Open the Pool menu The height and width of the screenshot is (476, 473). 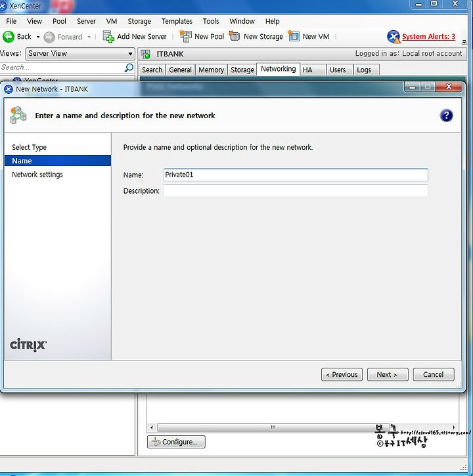coord(59,21)
